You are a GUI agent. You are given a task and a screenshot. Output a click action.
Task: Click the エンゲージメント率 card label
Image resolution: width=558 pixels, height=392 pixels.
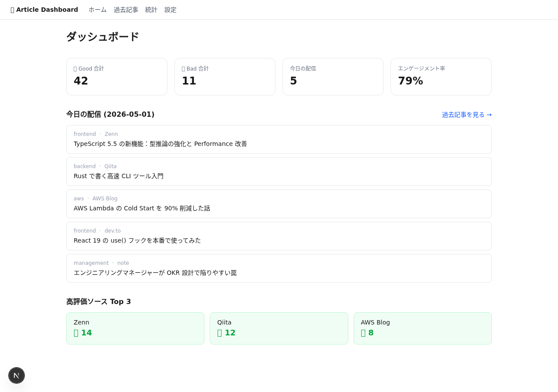tap(422, 68)
